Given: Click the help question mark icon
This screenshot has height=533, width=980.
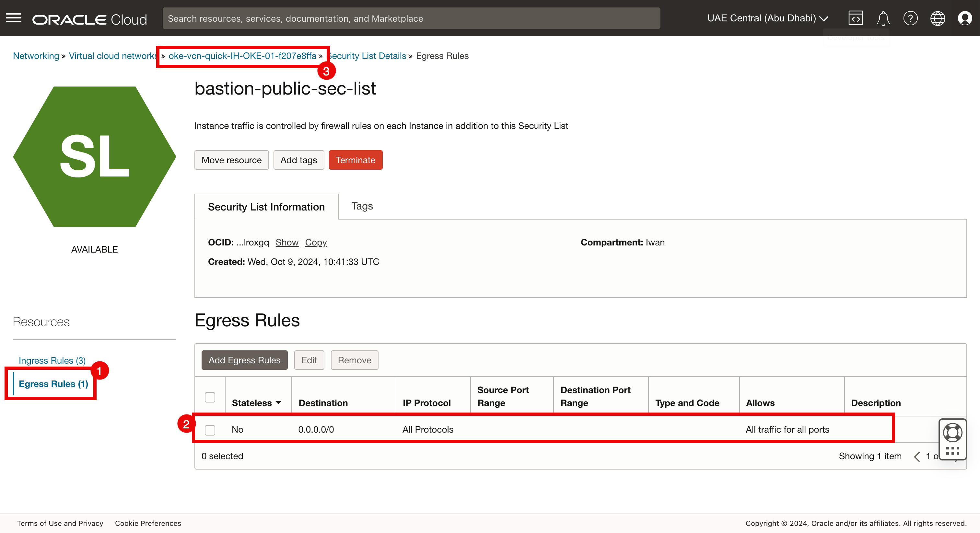Looking at the screenshot, I should (x=910, y=18).
